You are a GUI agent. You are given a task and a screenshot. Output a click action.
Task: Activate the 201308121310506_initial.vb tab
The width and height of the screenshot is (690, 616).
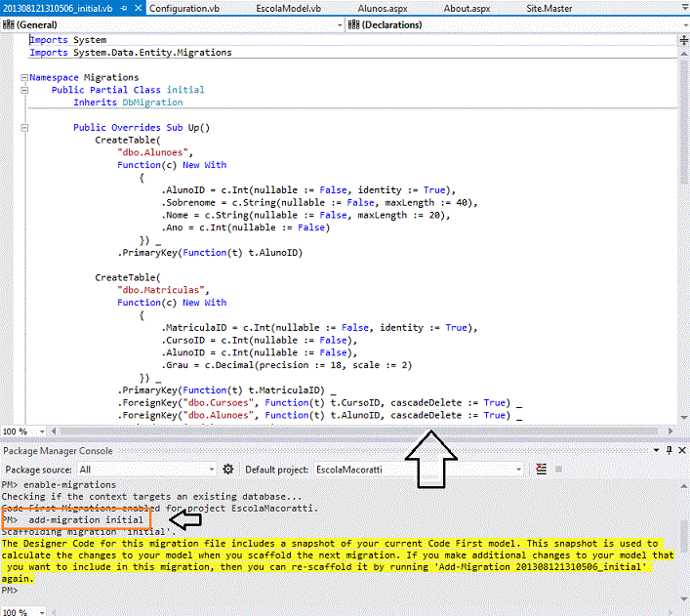click(58, 9)
